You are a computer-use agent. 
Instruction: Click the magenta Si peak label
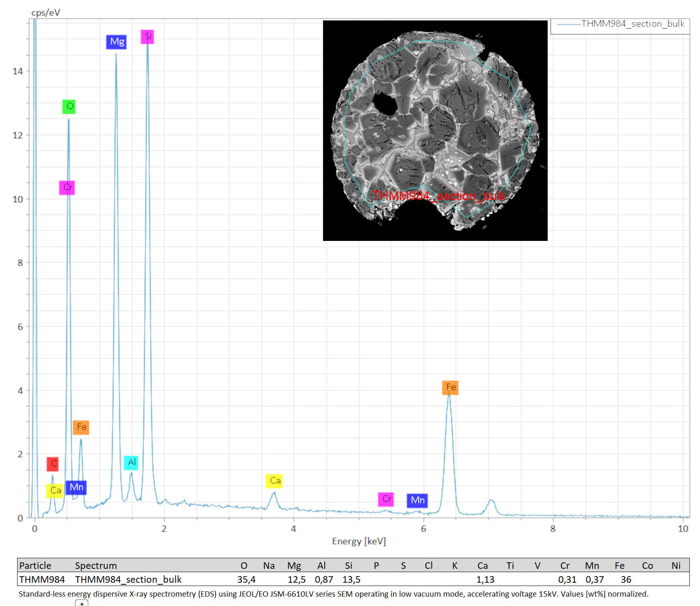[x=147, y=37]
